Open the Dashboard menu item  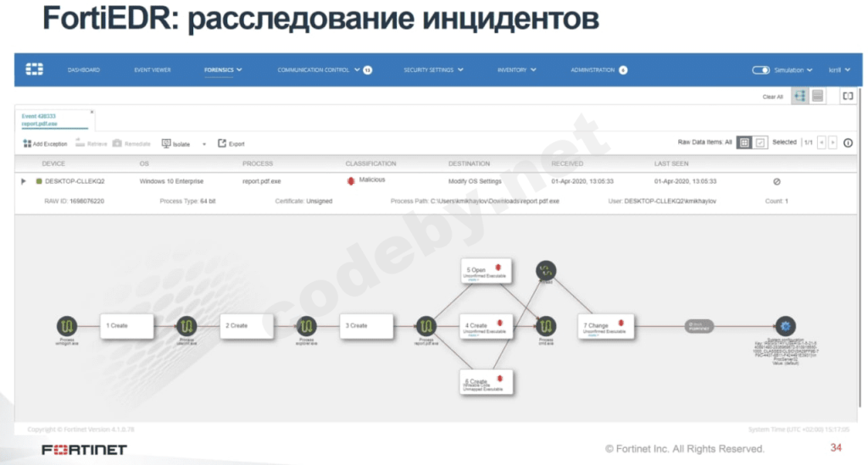coord(84,69)
